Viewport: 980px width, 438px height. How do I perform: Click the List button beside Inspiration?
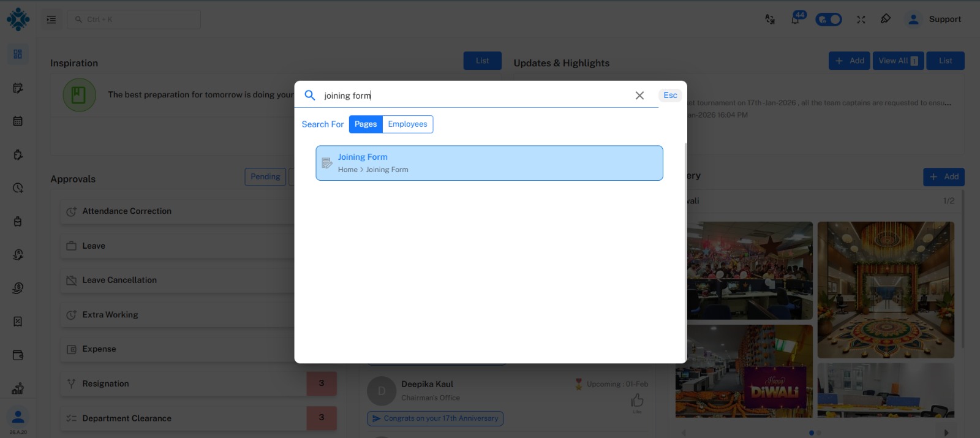click(483, 61)
